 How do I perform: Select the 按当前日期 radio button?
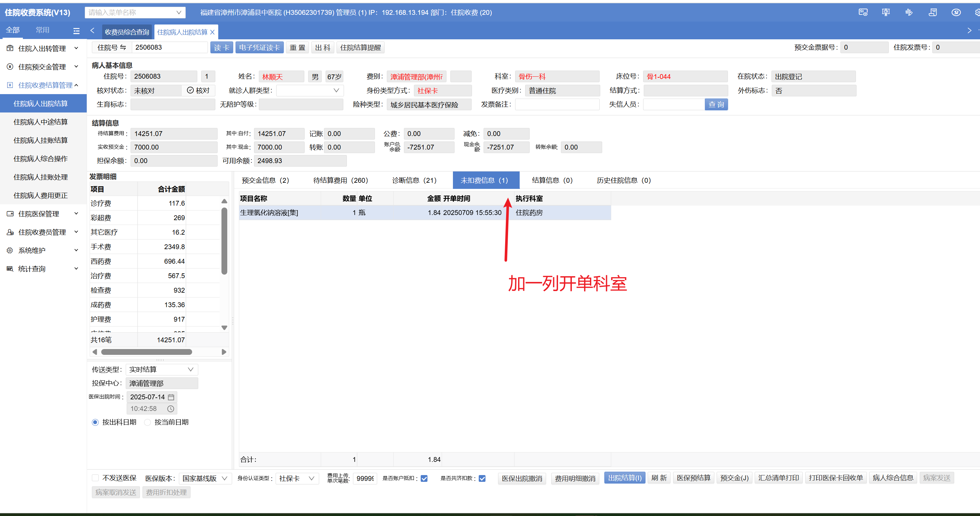coord(148,422)
